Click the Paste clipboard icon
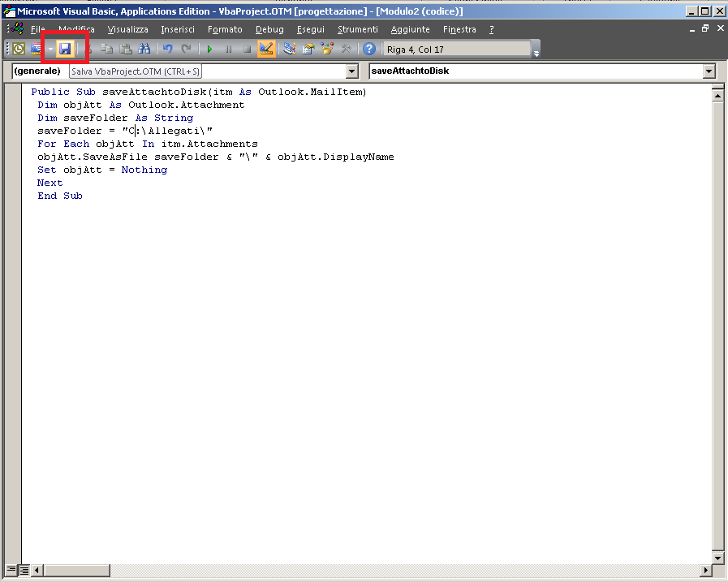This screenshot has height=582, width=728. tap(125, 49)
